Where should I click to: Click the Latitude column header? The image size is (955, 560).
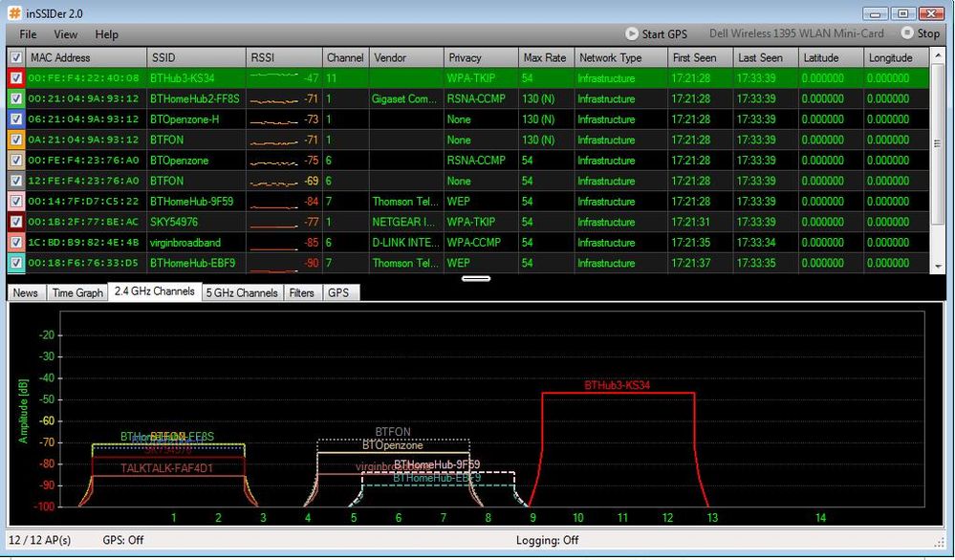point(831,58)
